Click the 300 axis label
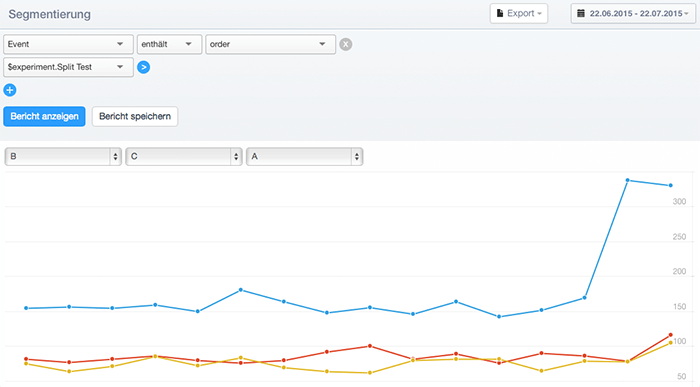Image resolution: width=700 pixels, height=387 pixels. (679, 202)
